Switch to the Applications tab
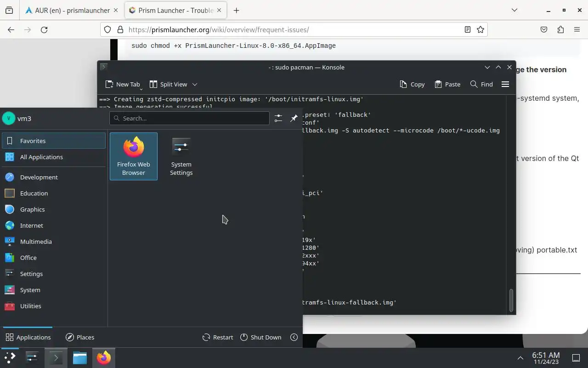Screen dimensions: 588x368 (x=28, y=337)
